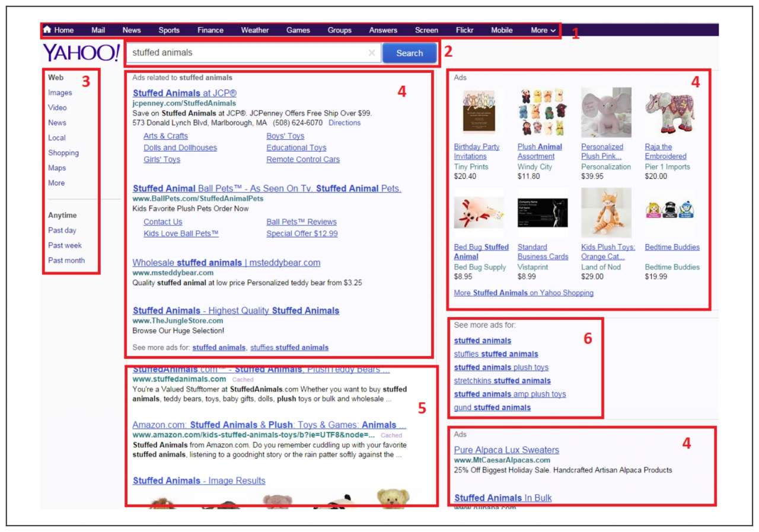
Task: Click the blue Search button
Action: [x=410, y=53]
